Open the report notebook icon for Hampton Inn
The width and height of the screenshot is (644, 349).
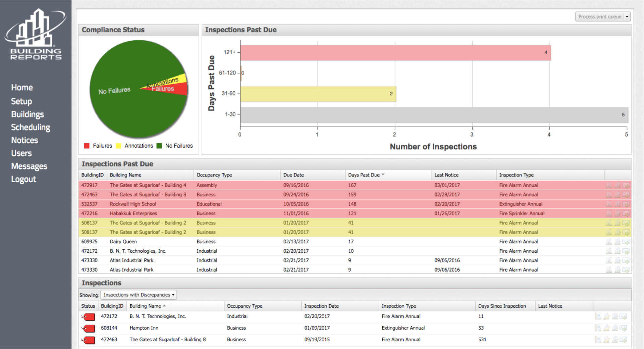[598, 328]
